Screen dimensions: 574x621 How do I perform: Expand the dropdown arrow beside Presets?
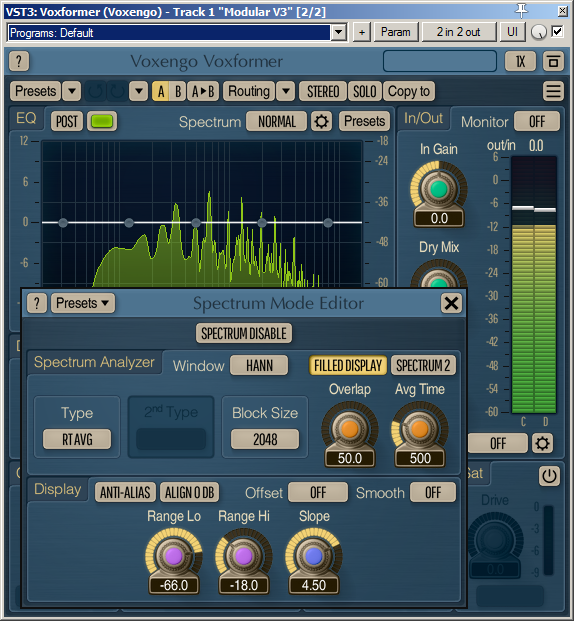(x=72, y=91)
